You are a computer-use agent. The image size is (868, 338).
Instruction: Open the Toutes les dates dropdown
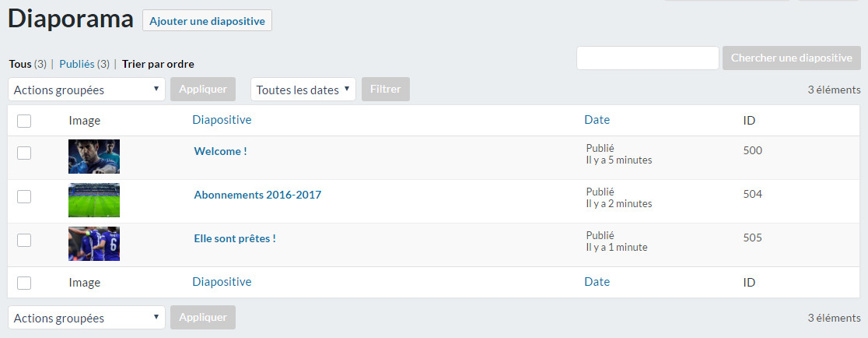(x=303, y=90)
